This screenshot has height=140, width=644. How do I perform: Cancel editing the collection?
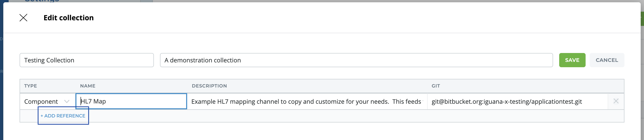pyautogui.click(x=607, y=60)
